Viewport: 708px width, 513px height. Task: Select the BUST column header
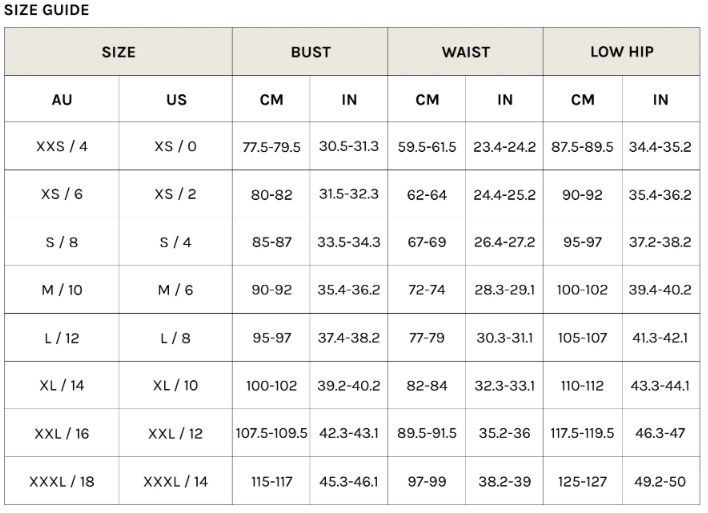coord(310,52)
